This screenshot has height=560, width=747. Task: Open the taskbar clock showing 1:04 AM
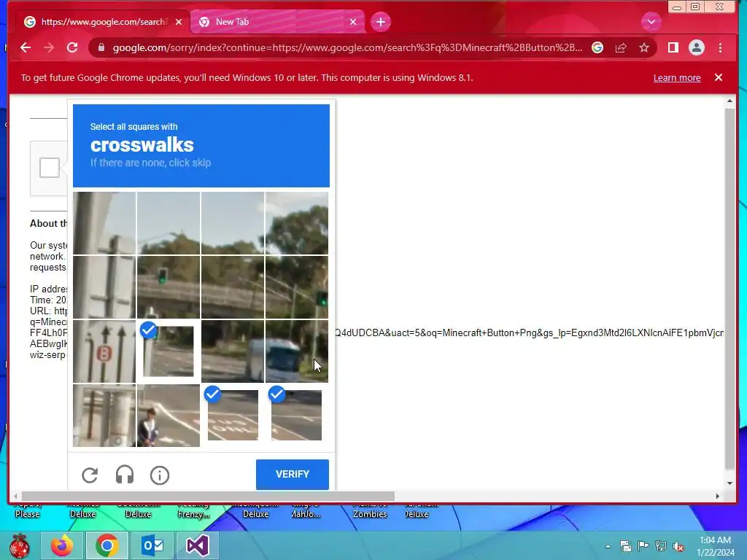pyautogui.click(x=715, y=546)
